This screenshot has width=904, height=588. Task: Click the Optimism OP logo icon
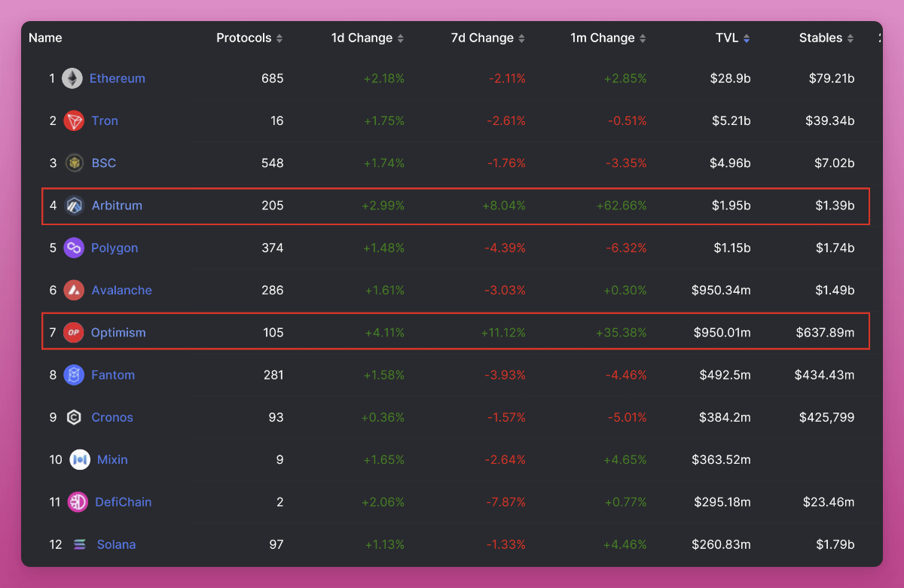pyautogui.click(x=74, y=333)
